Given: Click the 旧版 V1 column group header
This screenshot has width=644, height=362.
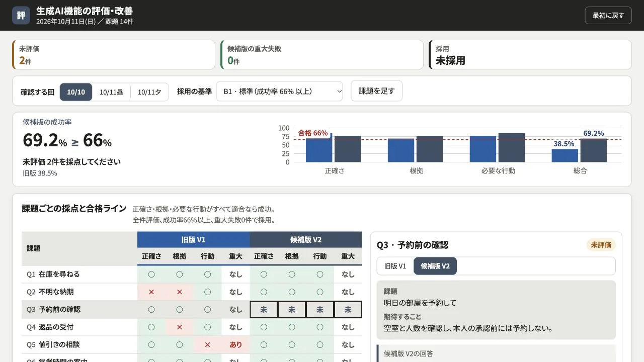Looking at the screenshot, I should (x=194, y=240).
